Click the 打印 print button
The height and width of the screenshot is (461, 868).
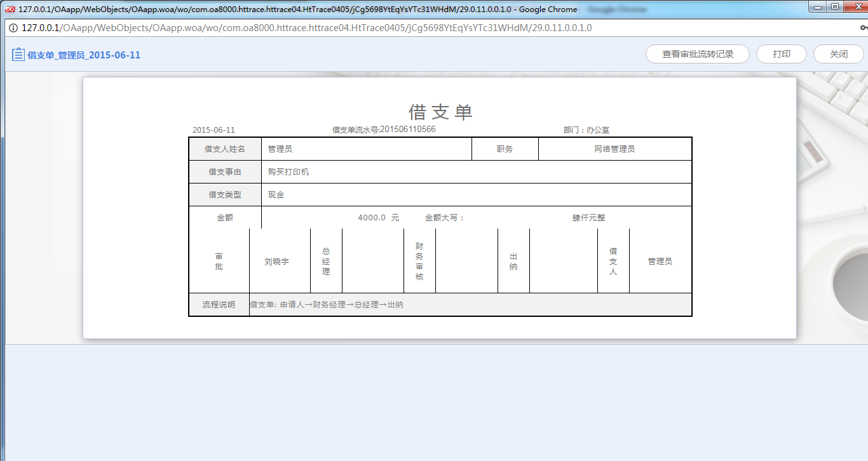pos(781,54)
